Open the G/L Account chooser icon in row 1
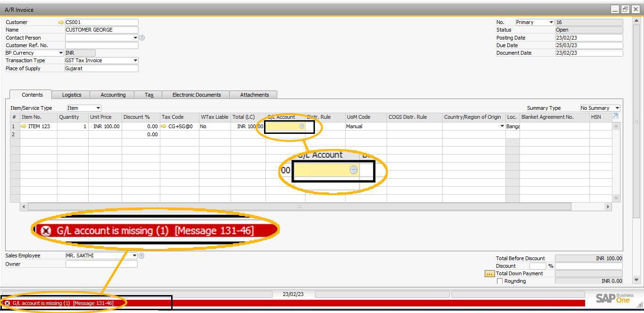The height and width of the screenshot is (313, 644). [x=302, y=126]
